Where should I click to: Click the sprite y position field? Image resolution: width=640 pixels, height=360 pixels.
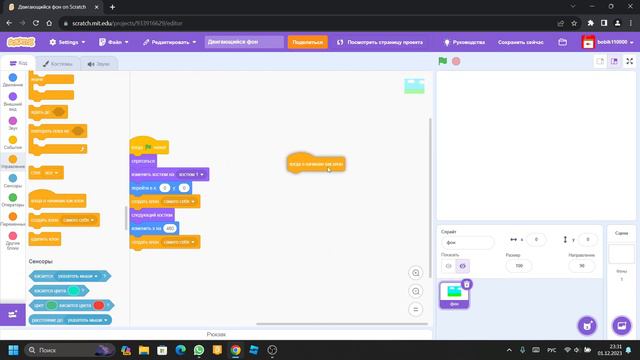click(588, 240)
